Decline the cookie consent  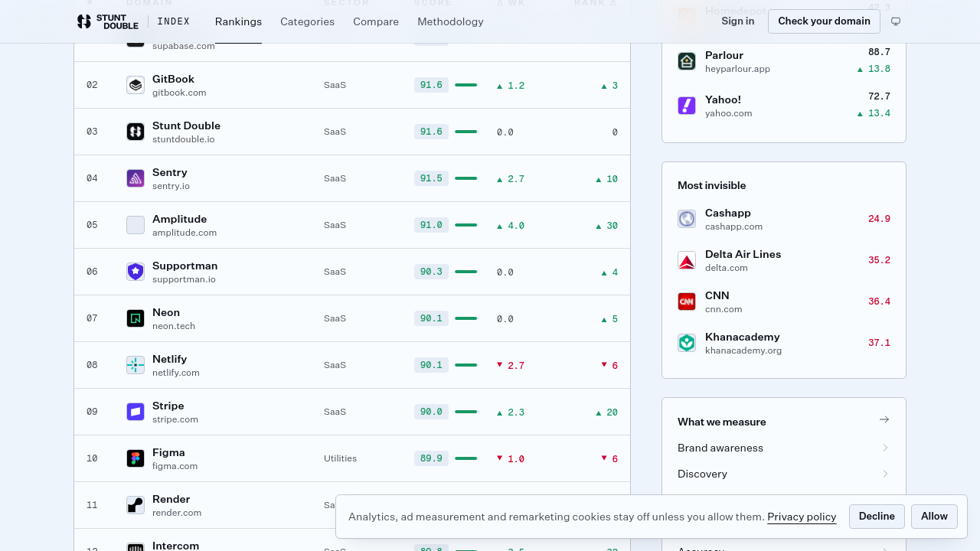[877, 517]
